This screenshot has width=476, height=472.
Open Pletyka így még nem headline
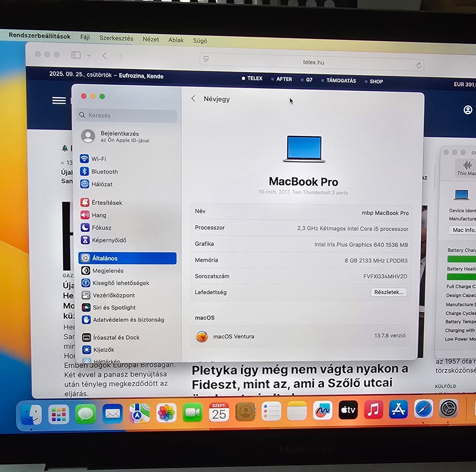pyautogui.click(x=300, y=376)
